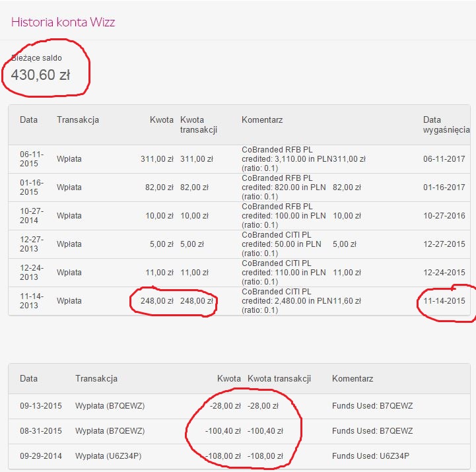Select the withdrawal date 08-31-2015
476x472 pixels.
(x=41, y=430)
